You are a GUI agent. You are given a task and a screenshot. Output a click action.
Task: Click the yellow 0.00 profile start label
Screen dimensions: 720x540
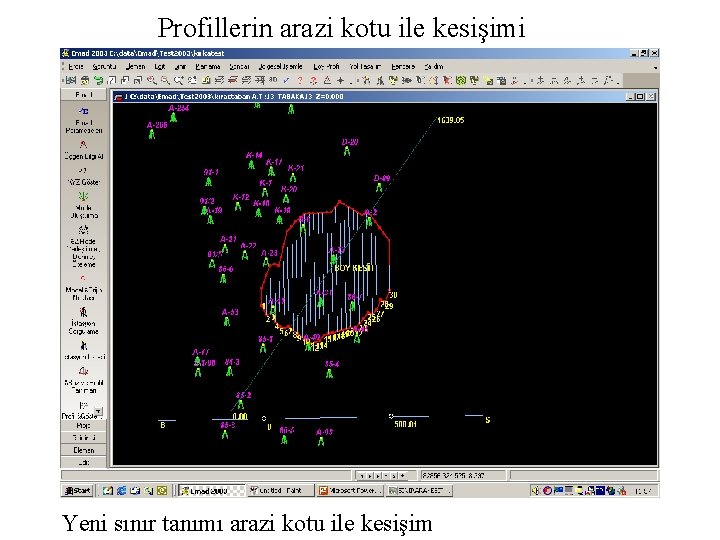tap(240, 416)
